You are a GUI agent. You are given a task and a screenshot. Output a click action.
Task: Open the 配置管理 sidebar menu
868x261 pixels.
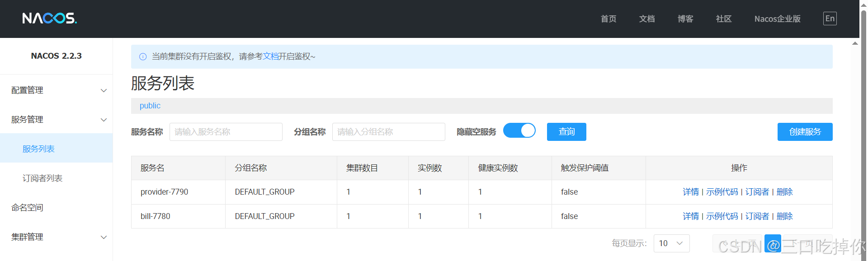point(57,90)
